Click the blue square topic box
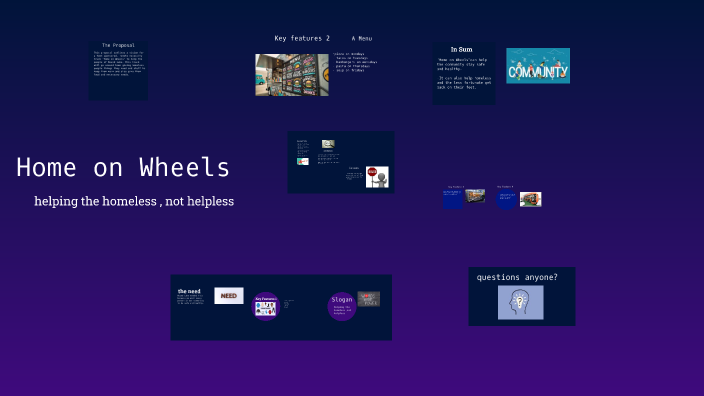 (453, 199)
